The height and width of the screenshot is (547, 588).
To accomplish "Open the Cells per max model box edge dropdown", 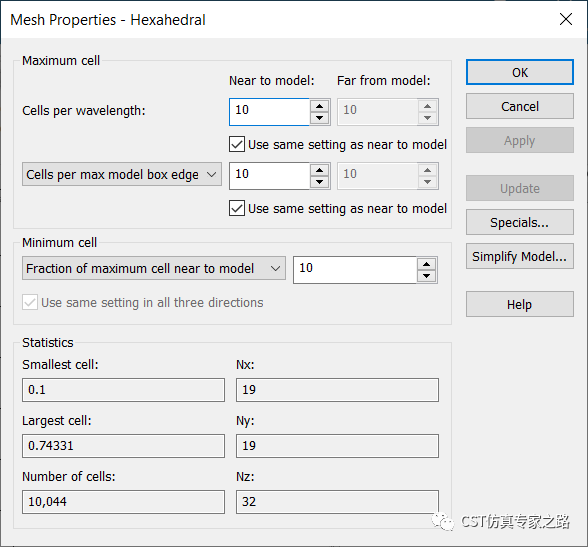I will coord(122,174).
